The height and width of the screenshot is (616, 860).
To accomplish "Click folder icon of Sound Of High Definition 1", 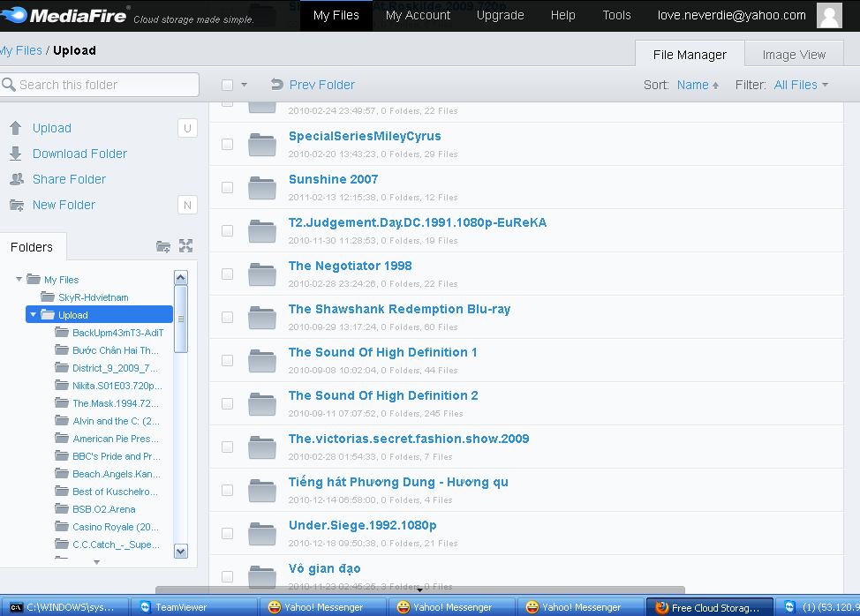I will [x=262, y=361].
